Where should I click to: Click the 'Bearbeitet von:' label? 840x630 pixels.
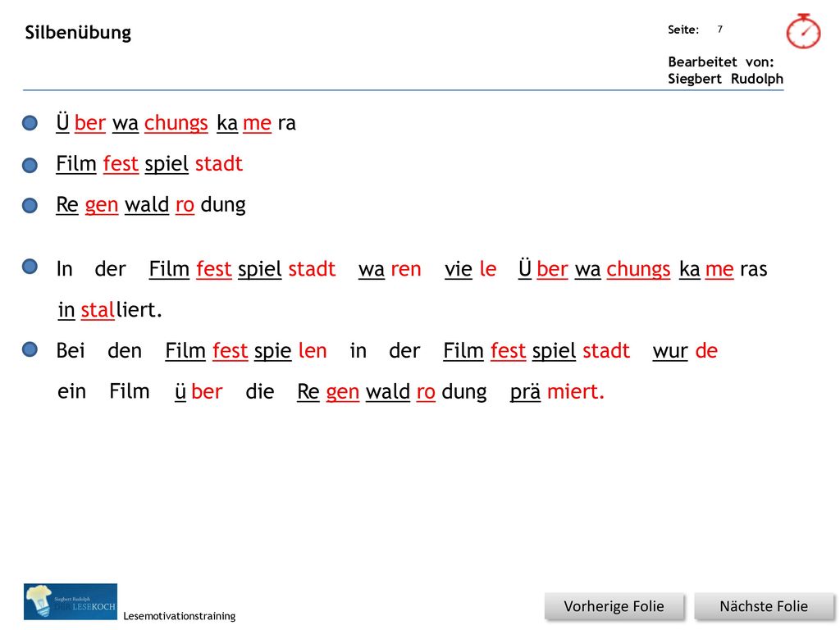pos(720,62)
